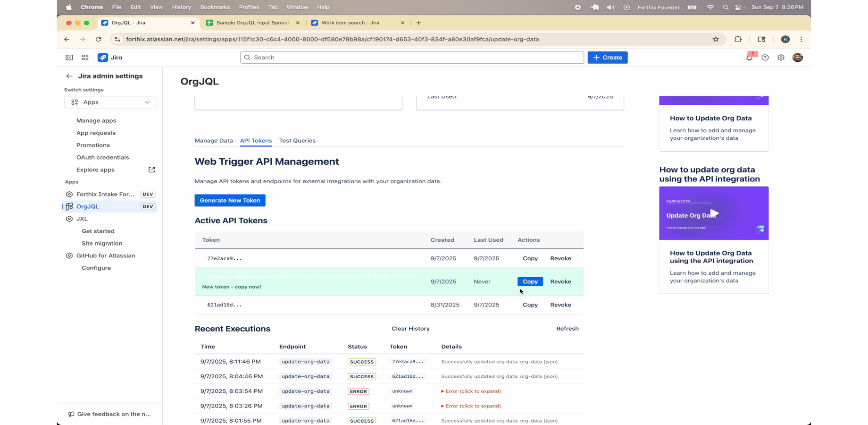868x425 pixels.
Task: Copy the newly generated token
Action: coord(530,281)
